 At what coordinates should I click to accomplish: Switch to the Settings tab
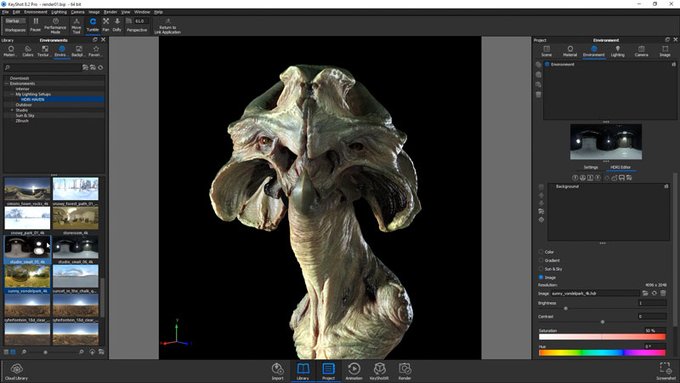[x=591, y=167]
